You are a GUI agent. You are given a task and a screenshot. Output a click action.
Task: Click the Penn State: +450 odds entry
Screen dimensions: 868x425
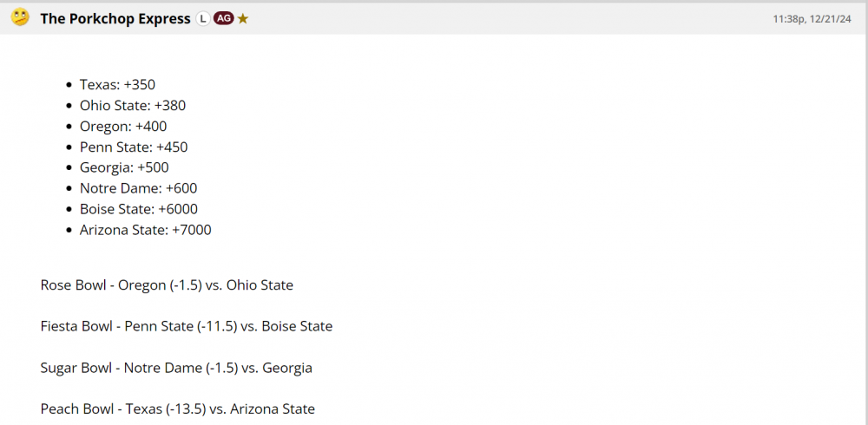pos(134,147)
